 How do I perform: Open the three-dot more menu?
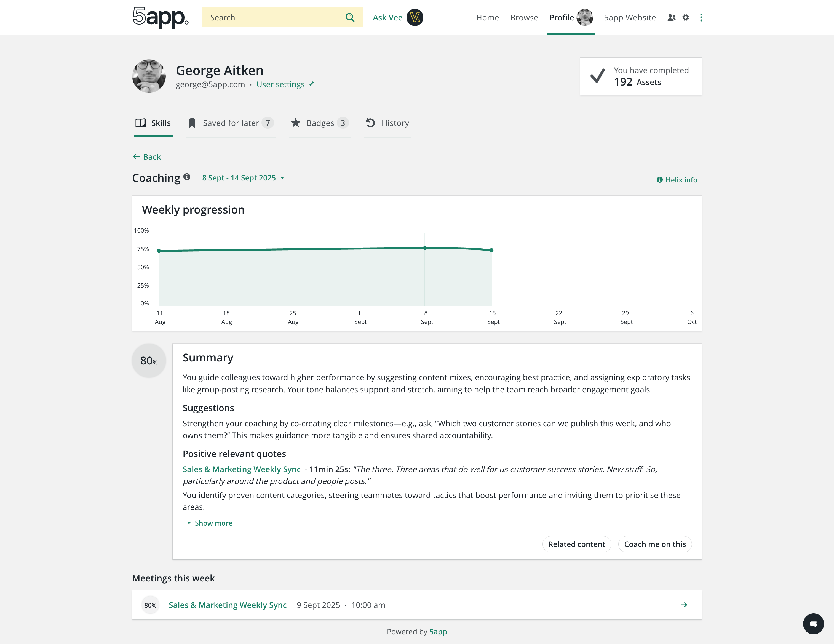coord(701,18)
